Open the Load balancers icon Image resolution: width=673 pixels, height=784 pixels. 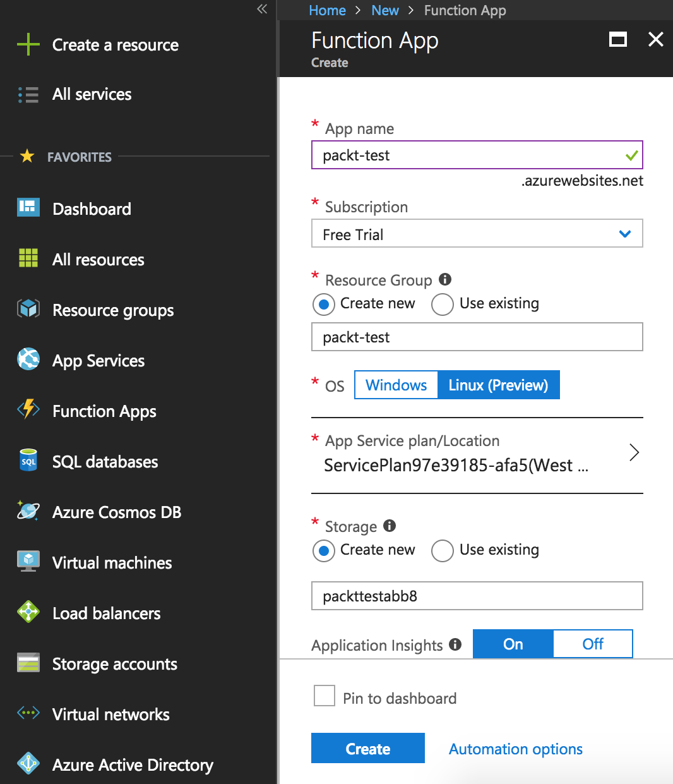pyautogui.click(x=28, y=612)
